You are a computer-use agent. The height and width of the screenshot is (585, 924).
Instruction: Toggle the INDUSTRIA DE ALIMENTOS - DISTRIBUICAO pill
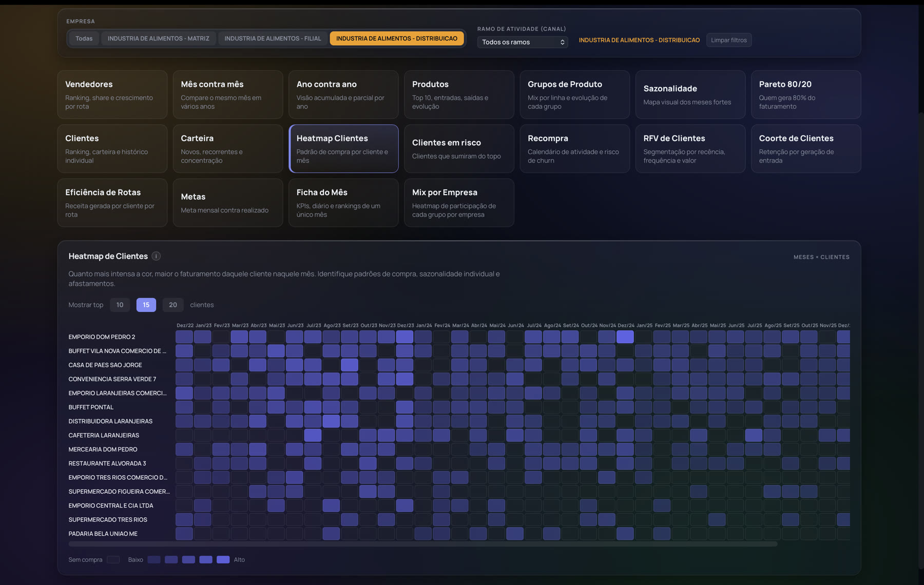point(396,38)
